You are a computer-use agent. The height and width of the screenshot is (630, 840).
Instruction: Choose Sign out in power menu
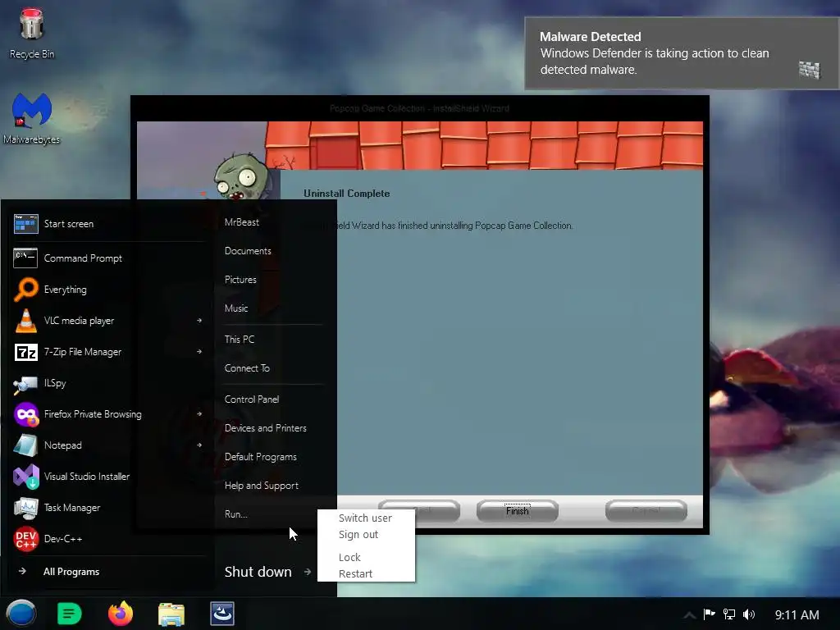tap(358, 535)
